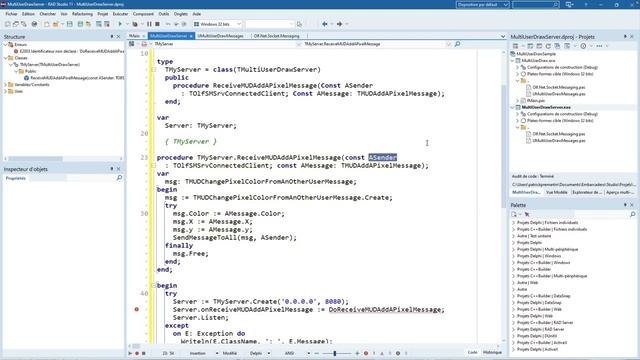Select the E2003 undeclared identifier error in Structure

[x=69, y=51]
